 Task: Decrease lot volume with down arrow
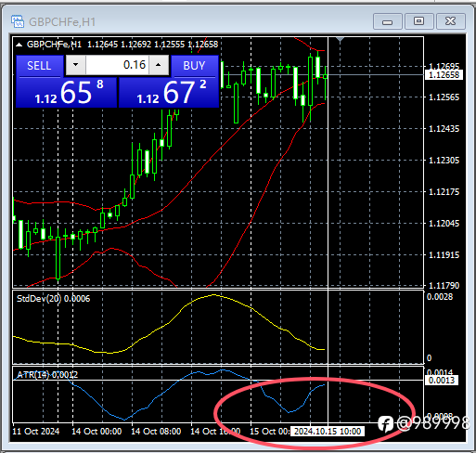click(x=76, y=65)
